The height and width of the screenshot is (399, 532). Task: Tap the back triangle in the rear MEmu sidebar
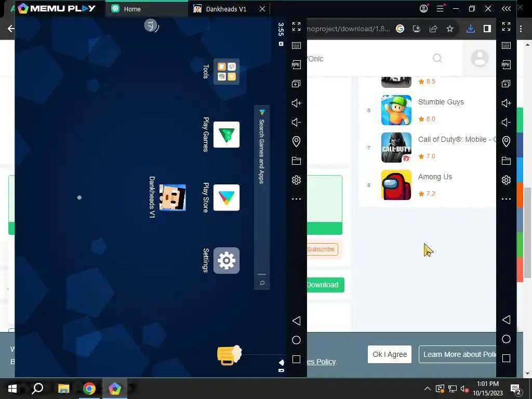click(506, 320)
